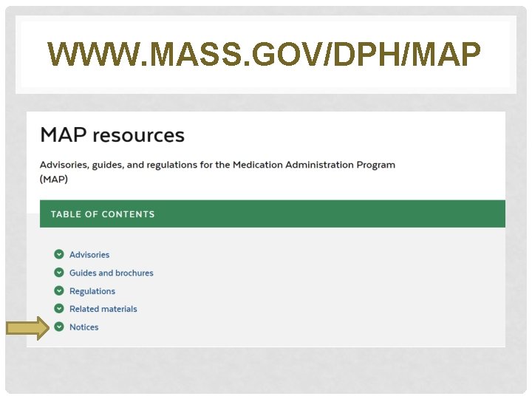Click the TABLE OF CONTENTS green header

click(273, 214)
